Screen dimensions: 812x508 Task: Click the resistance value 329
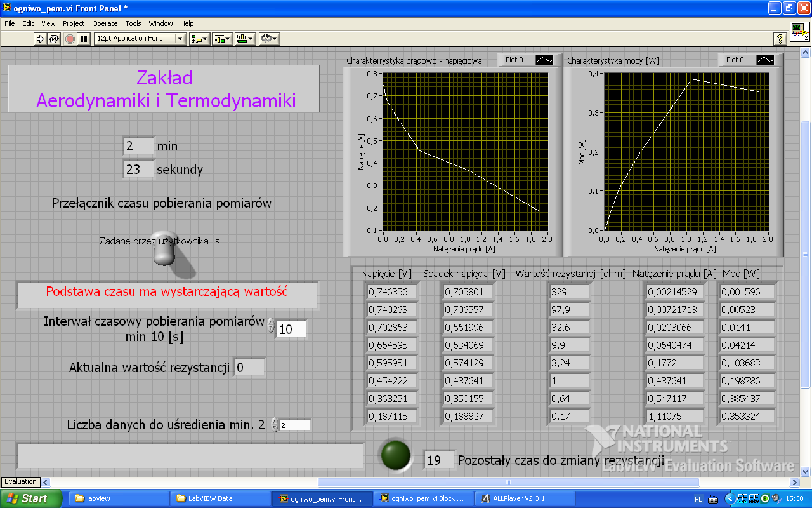570,292
